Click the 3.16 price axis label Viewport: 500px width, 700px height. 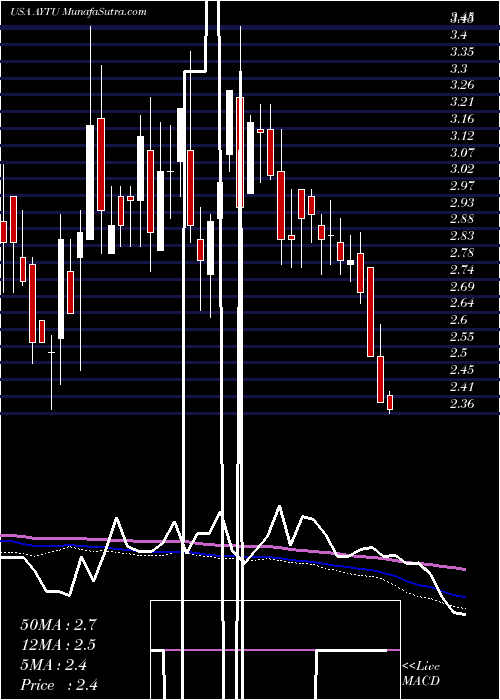click(x=462, y=118)
